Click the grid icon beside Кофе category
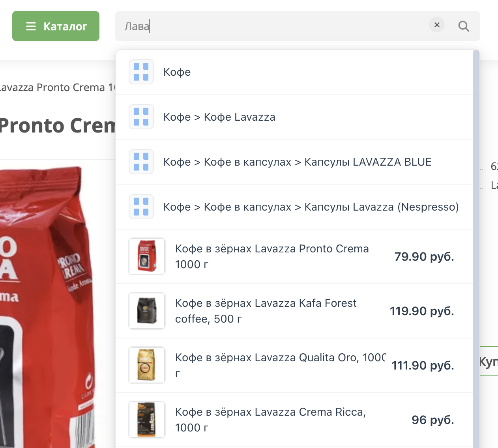The height and width of the screenshot is (448, 498). (x=141, y=72)
